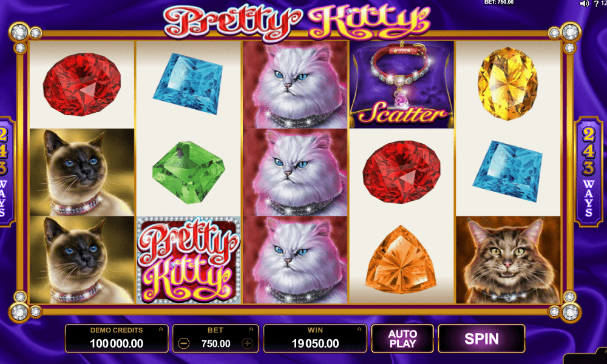The height and width of the screenshot is (364, 607).
Task: Open the right 243 Ways side panel
Action: point(588,172)
